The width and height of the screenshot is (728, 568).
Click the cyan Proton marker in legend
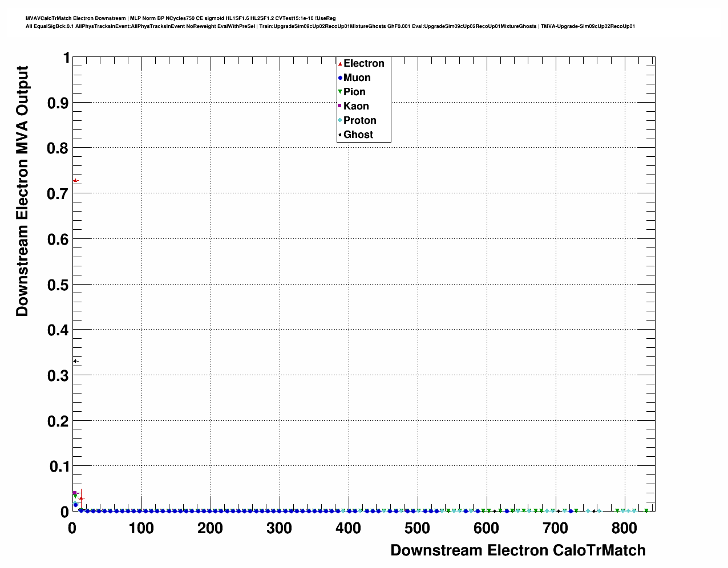point(340,120)
